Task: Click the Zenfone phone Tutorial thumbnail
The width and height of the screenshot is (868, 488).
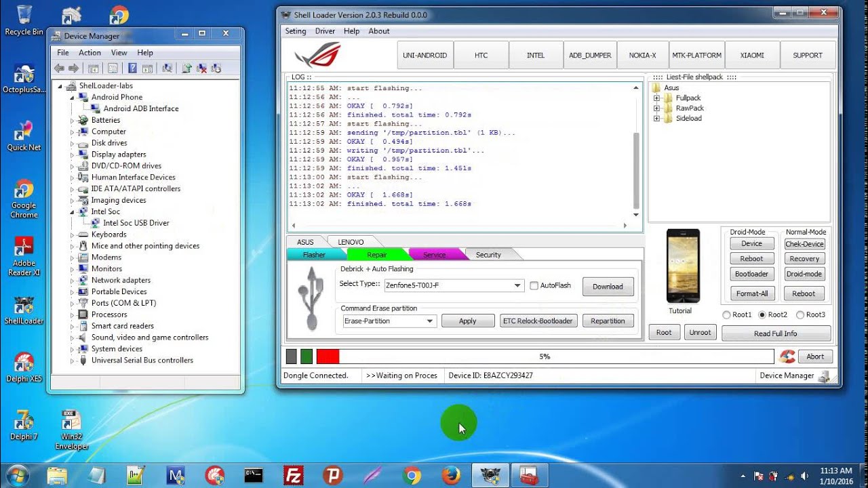Action: pyautogui.click(x=683, y=266)
